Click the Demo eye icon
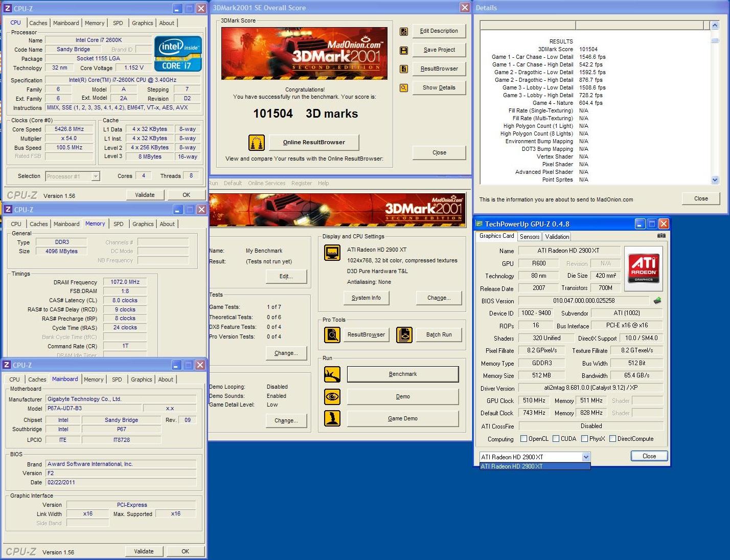The image size is (730, 560). click(x=332, y=396)
